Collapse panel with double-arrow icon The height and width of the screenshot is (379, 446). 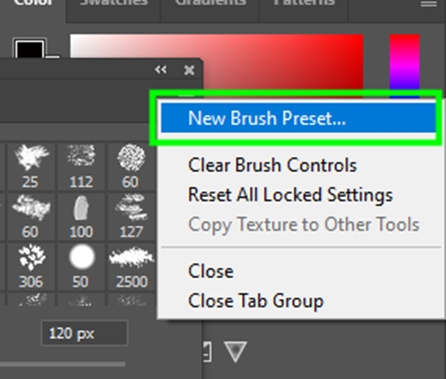click(x=161, y=70)
